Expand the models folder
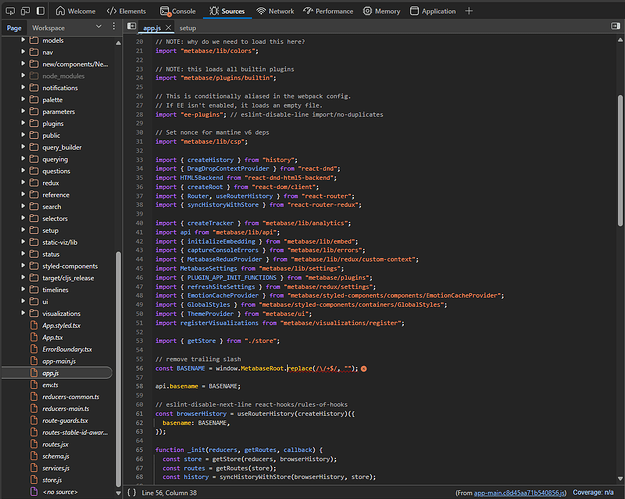Image resolution: width=625 pixels, height=499 pixels. [x=23, y=40]
